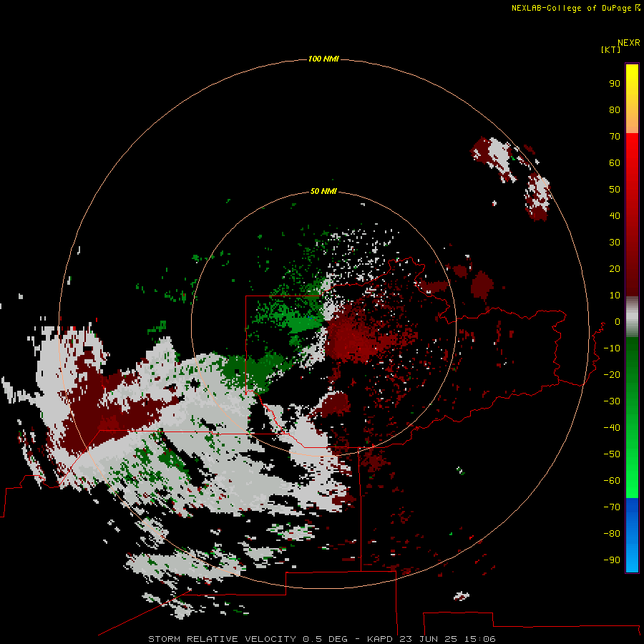Click the 50 NMI range ring label

pos(323,191)
